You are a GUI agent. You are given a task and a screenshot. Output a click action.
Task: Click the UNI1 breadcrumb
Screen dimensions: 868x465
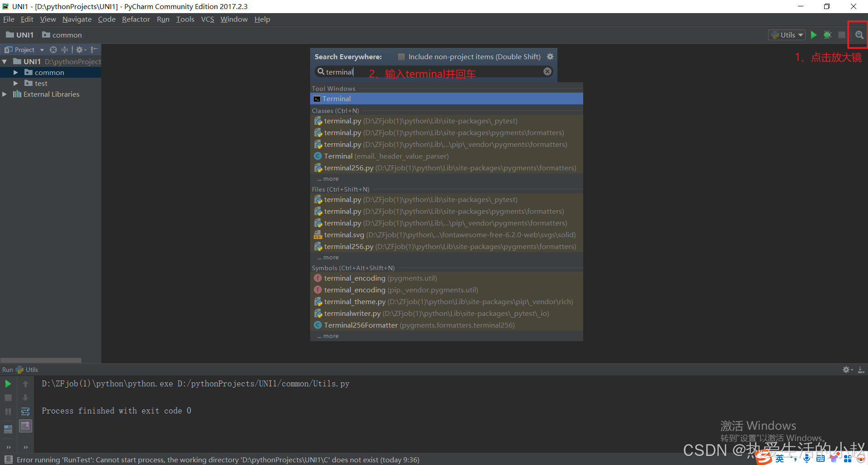(x=19, y=35)
